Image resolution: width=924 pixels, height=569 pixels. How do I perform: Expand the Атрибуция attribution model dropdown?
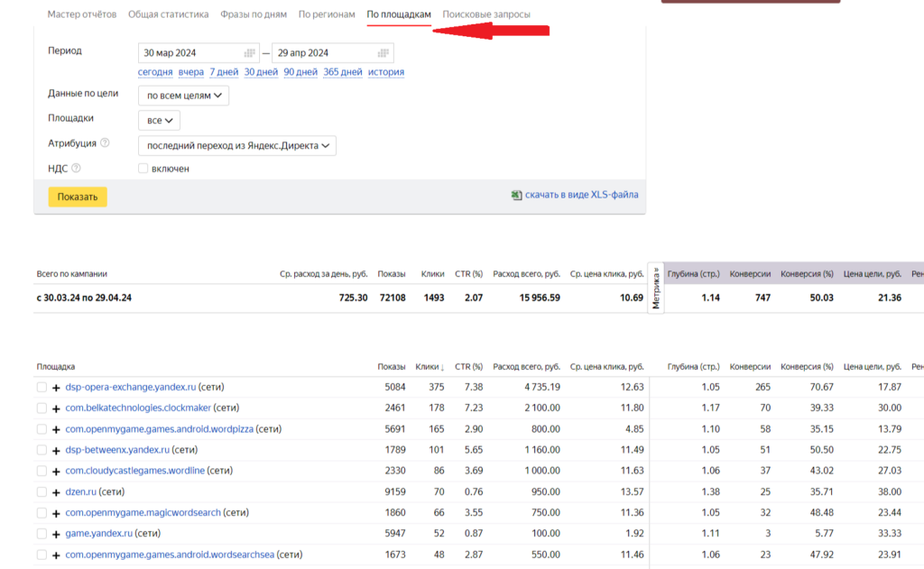click(x=236, y=145)
